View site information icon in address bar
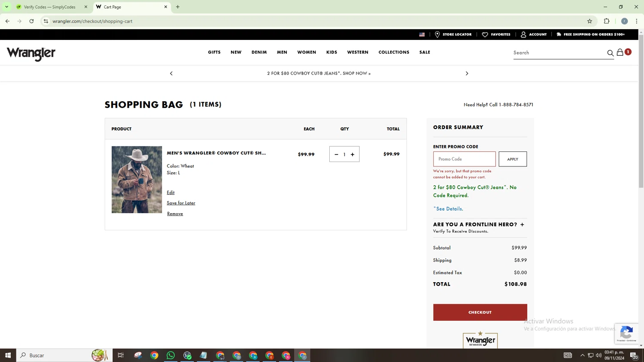Screen dimensions: 644x362 coord(46,21)
